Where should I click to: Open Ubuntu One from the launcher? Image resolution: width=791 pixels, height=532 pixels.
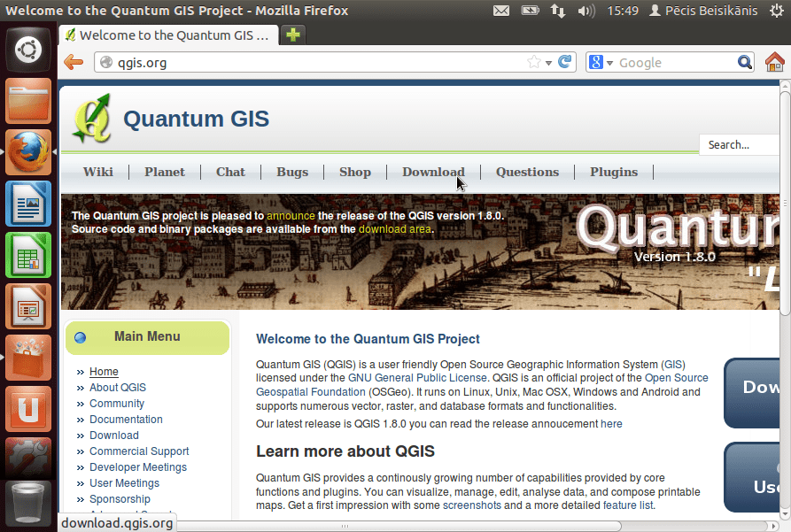click(x=28, y=409)
